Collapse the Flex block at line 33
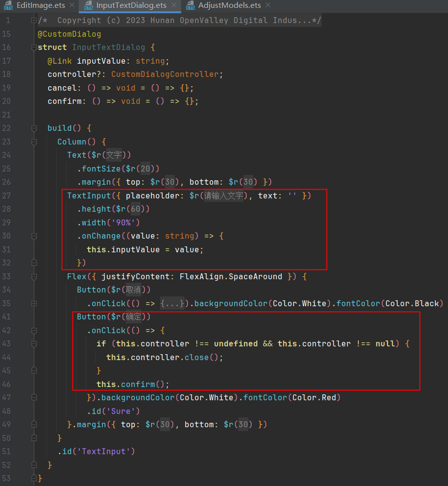 pyautogui.click(x=34, y=277)
